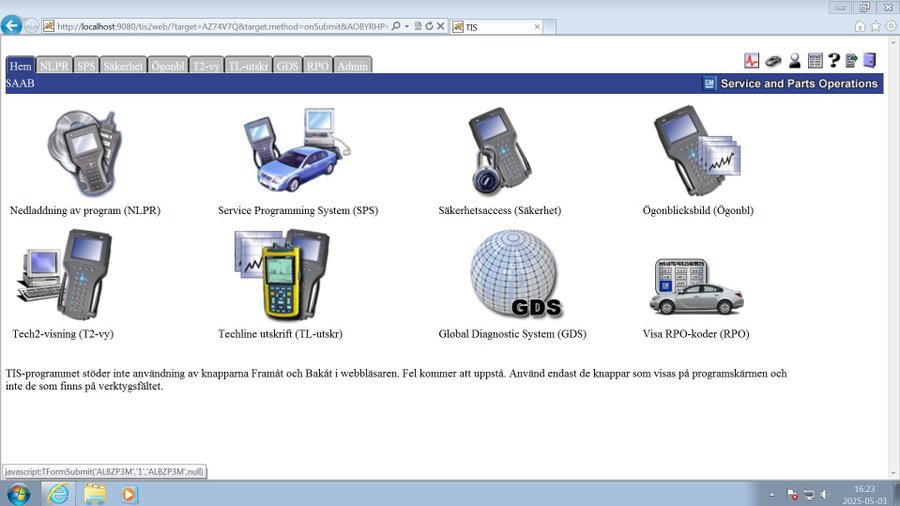Click the SAAB text in blue banner

[x=20, y=83]
